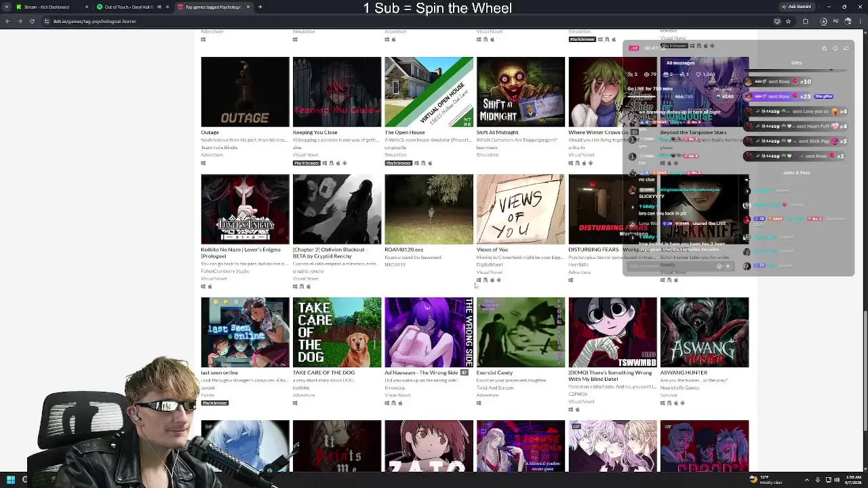868x488 pixels.
Task: Expand the tab search dropdown
Action: (x=7, y=7)
